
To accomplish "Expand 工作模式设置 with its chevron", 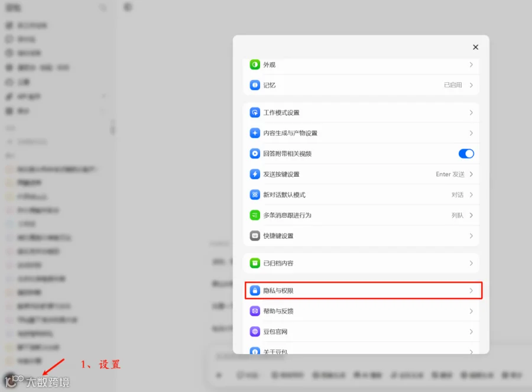I will coord(471,113).
